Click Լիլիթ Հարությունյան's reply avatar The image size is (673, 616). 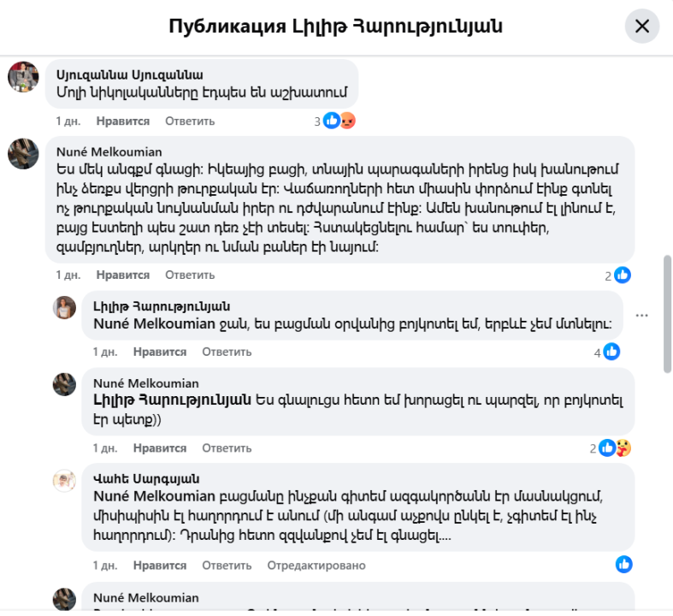click(x=65, y=307)
